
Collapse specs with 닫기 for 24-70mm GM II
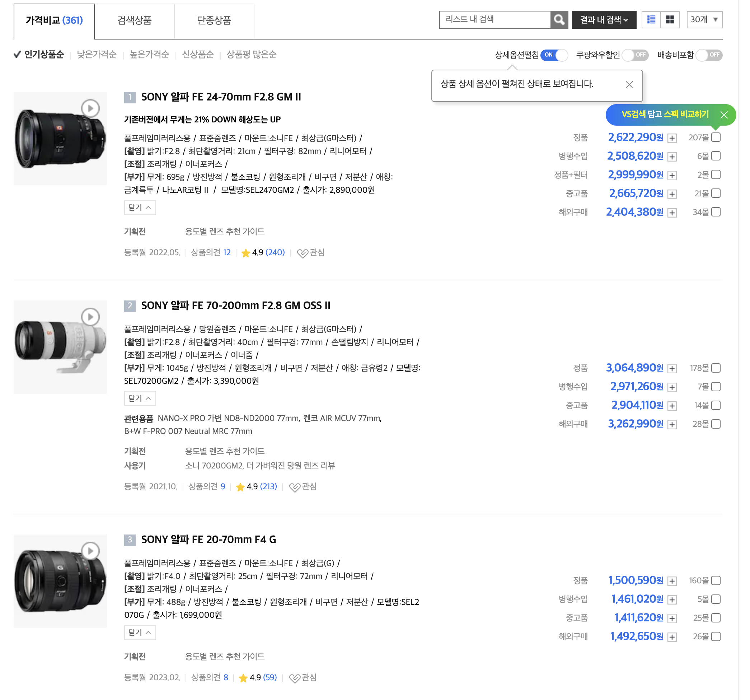click(140, 207)
